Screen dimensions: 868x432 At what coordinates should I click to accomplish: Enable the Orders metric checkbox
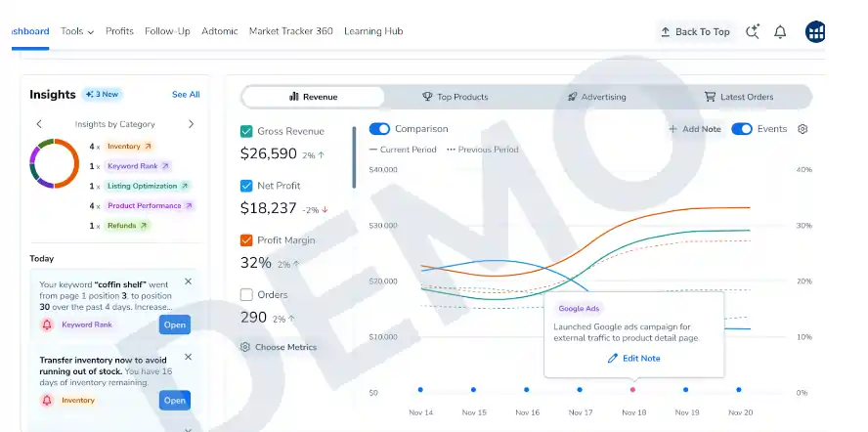point(247,294)
